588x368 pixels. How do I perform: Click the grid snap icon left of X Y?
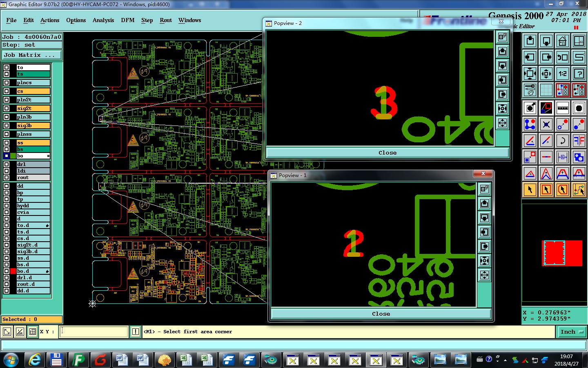pyautogui.click(x=33, y=332)
